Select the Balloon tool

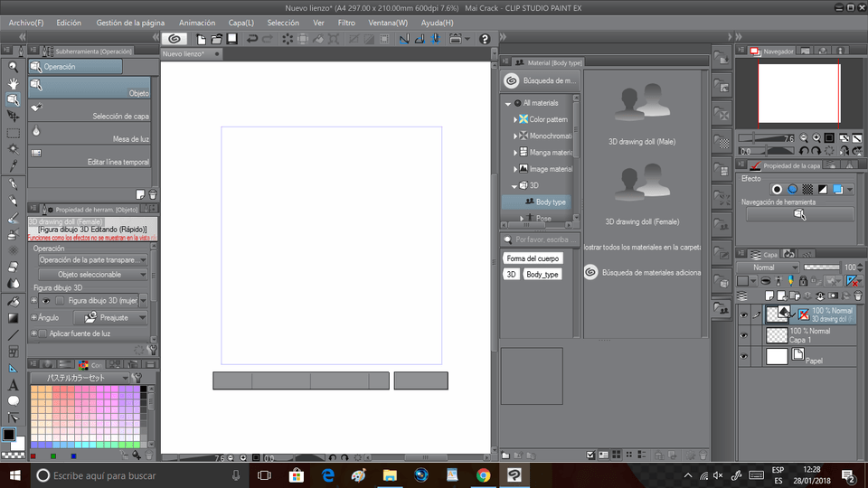click(14, 401)
